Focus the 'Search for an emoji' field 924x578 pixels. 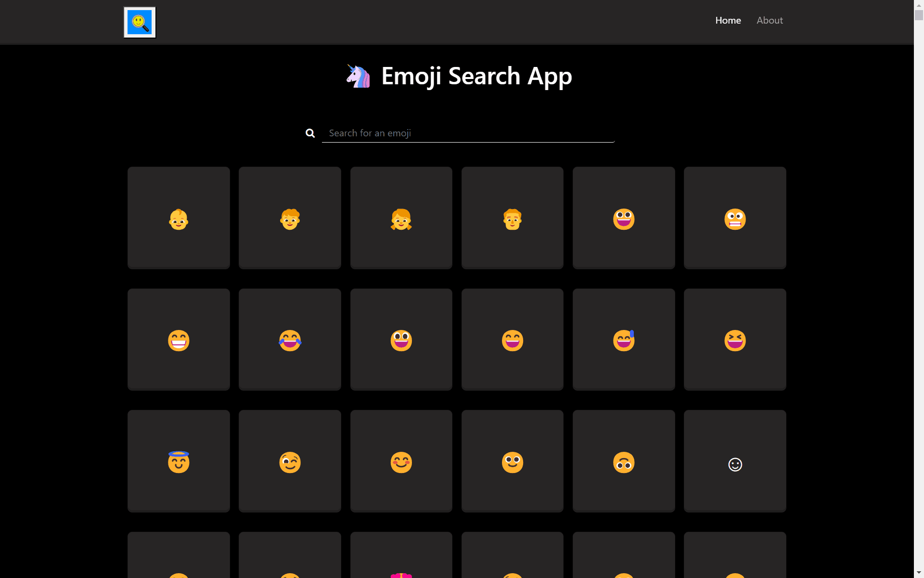pyautogui.click(x=468, y=133)
